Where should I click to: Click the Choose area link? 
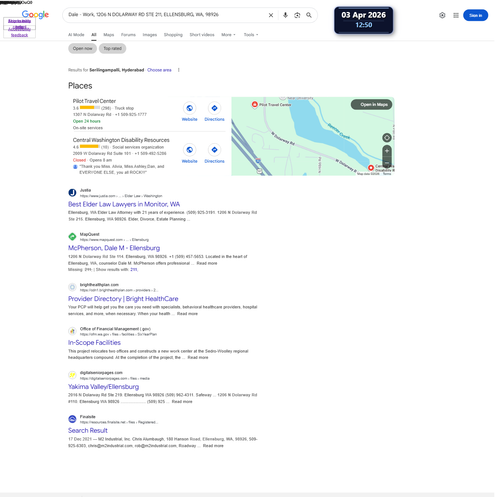pos(159,70)
